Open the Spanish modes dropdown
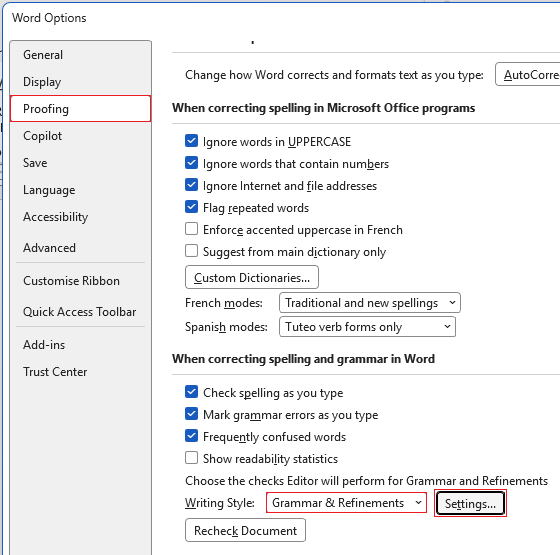This screenshot has width=560, height=555. [x=367, y=327]
